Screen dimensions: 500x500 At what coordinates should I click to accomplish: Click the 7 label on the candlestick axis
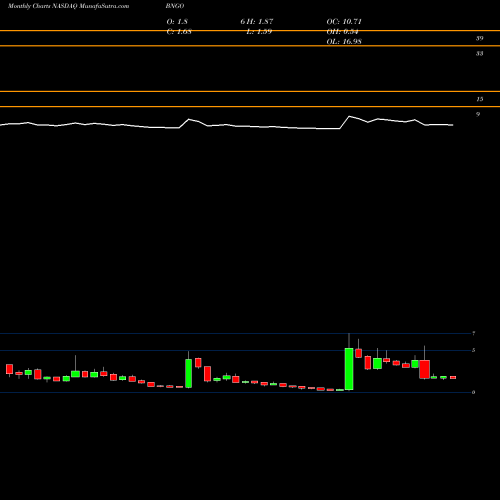pos(473,333)
